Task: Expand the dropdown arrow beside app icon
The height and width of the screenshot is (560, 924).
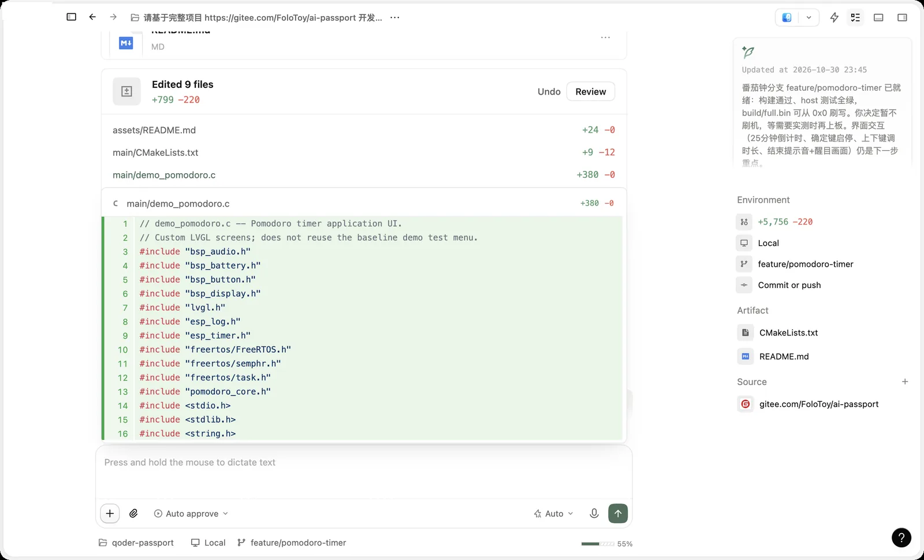Action: 808,17
